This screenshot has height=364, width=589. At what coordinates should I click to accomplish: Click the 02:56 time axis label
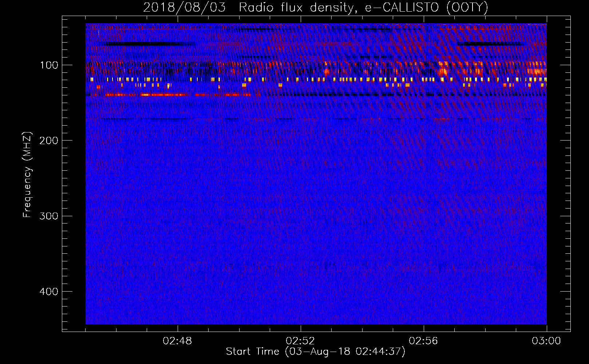423,341
